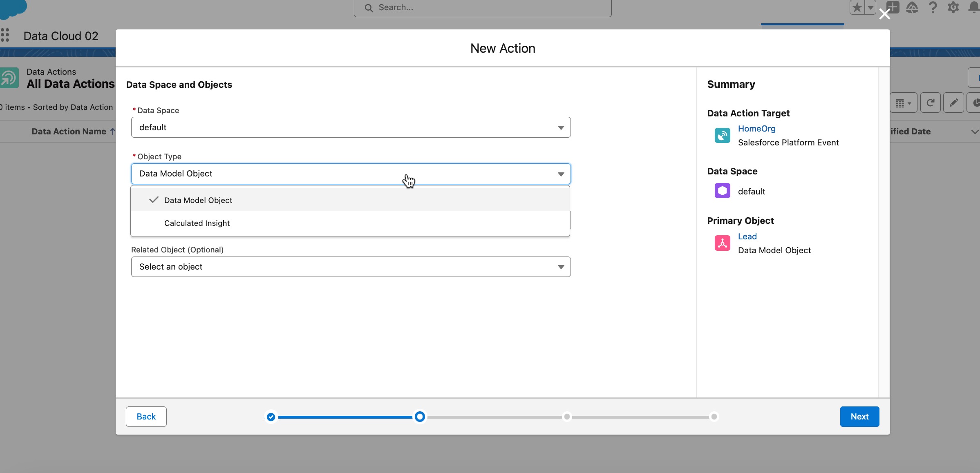Viewport: 980px width, 473px height.
Task: Open the Data Space dropdown
Action: click(x=351, y=127)
